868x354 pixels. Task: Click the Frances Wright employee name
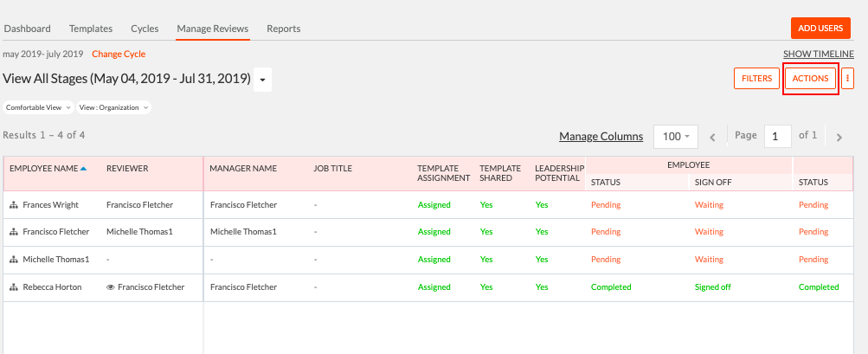click(51, 205)
